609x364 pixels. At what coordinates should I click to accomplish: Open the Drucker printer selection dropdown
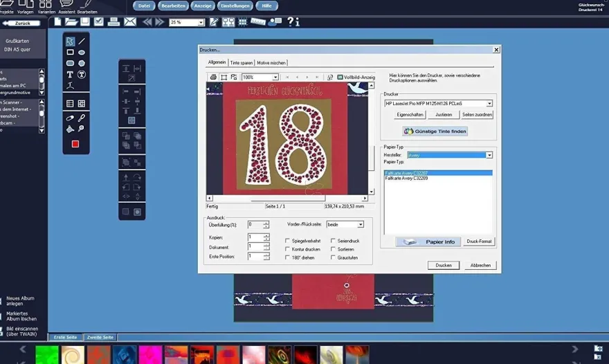coord(489,103)
